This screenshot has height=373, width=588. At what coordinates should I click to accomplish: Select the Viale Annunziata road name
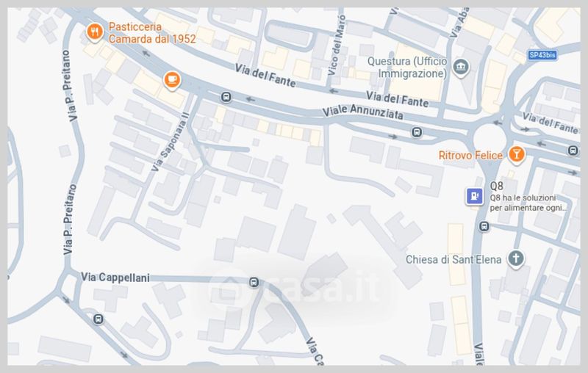point(363,112)
